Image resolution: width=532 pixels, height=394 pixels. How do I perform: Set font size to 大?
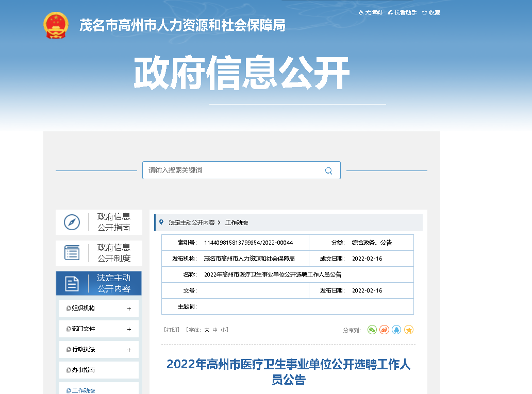[x=207, y=330]
